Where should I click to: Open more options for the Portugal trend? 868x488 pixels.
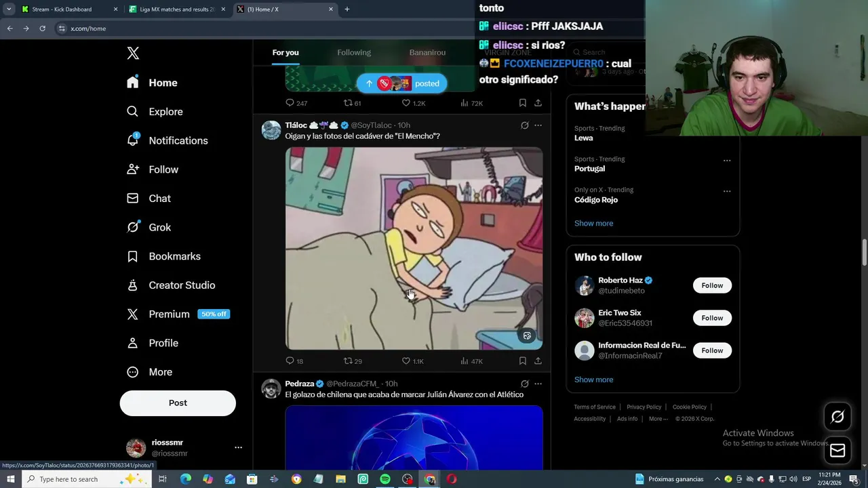[x=727, y=161]
